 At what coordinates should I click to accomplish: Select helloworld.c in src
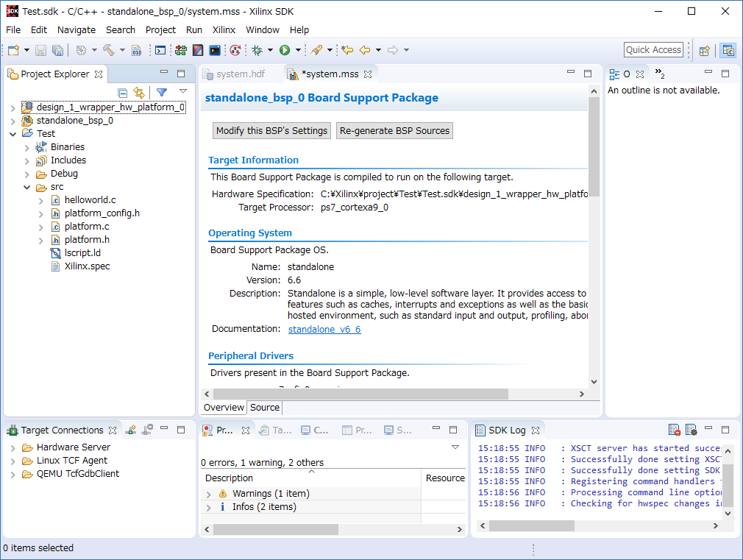tap(90, 200)
